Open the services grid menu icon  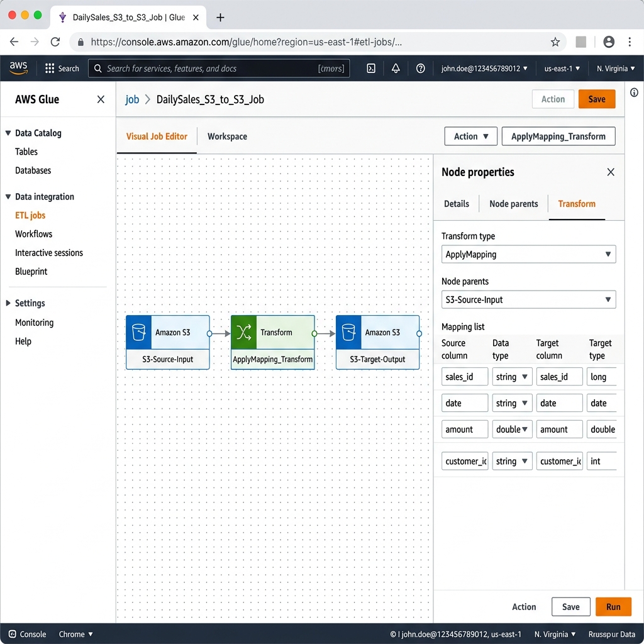click(50, 68)
